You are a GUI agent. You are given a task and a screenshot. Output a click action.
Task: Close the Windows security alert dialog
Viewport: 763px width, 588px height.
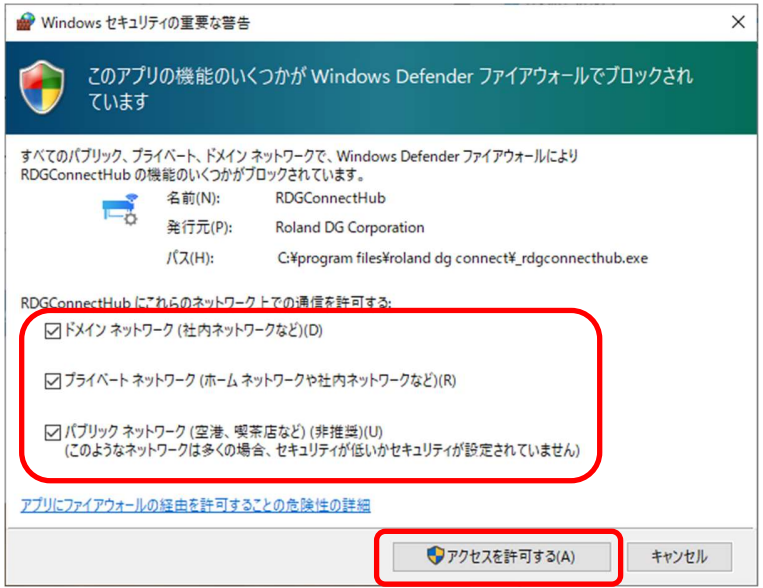click(x=738, y=22)
